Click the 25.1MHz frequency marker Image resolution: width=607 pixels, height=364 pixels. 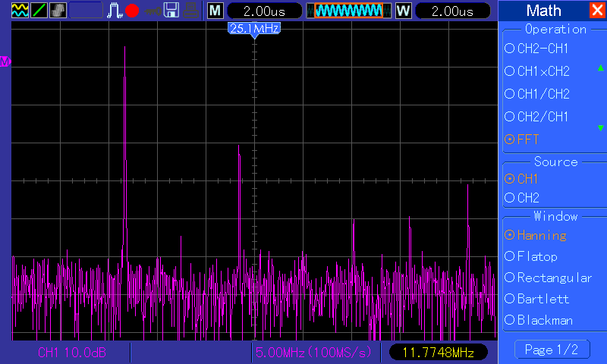click(254, 28)
